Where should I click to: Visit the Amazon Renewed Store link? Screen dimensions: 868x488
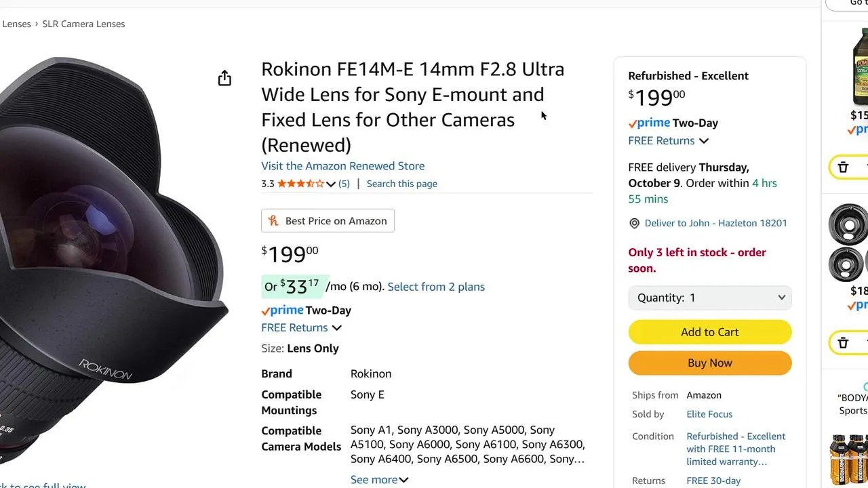(342, 166)
